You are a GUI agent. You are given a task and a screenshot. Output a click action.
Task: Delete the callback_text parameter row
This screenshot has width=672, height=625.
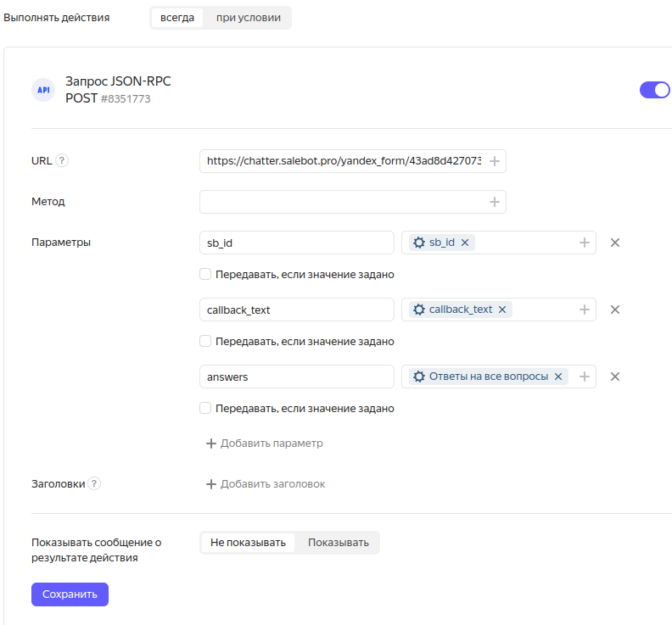pyautogui.click(x=615, y=310)
